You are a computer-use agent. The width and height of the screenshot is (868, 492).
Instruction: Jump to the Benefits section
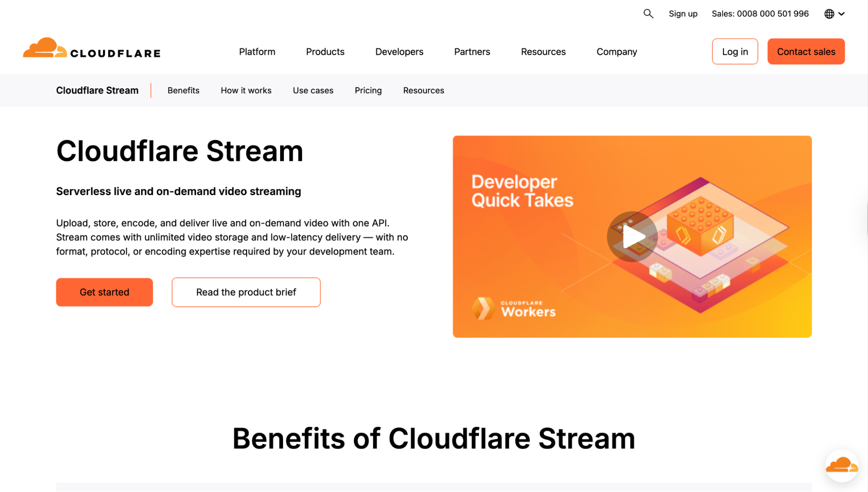click(183, 90)
